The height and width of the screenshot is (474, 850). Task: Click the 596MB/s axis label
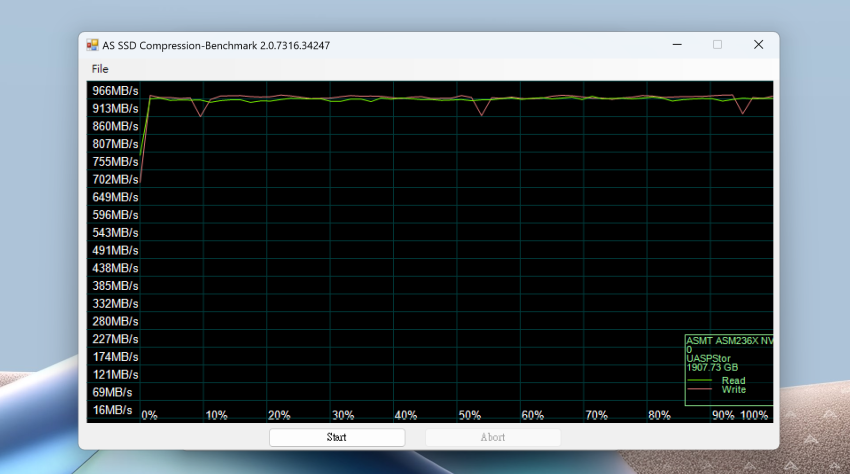point(115,215)
